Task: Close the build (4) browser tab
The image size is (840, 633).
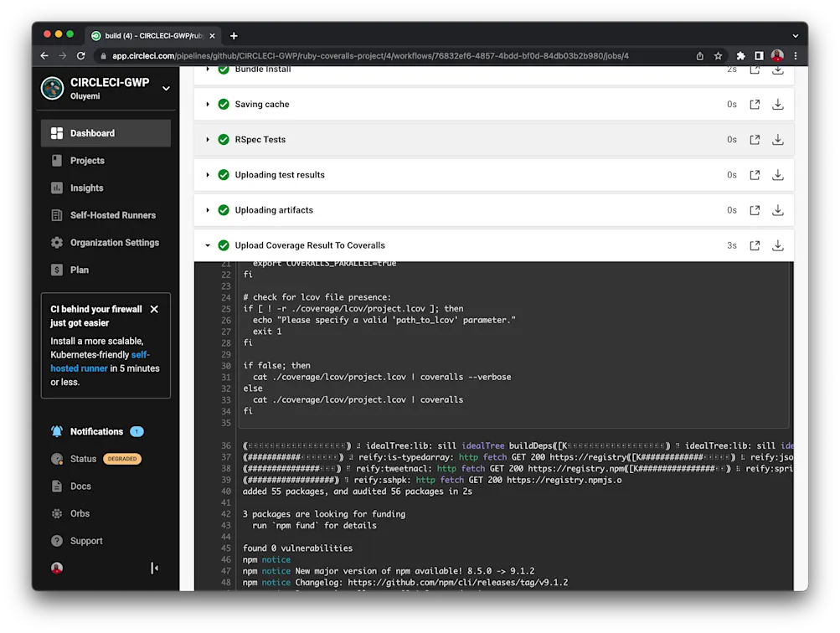Action: (x=212, y=36)
